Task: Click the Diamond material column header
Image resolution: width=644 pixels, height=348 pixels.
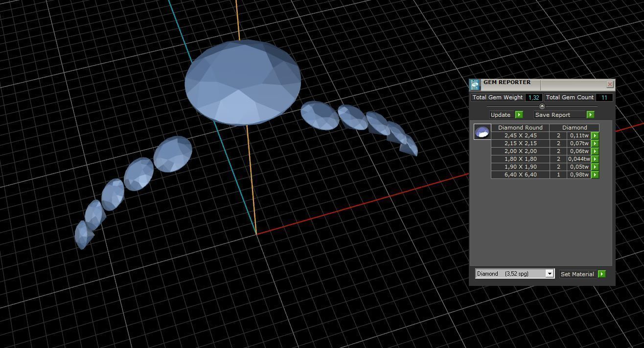Action: tap(575, 128)
